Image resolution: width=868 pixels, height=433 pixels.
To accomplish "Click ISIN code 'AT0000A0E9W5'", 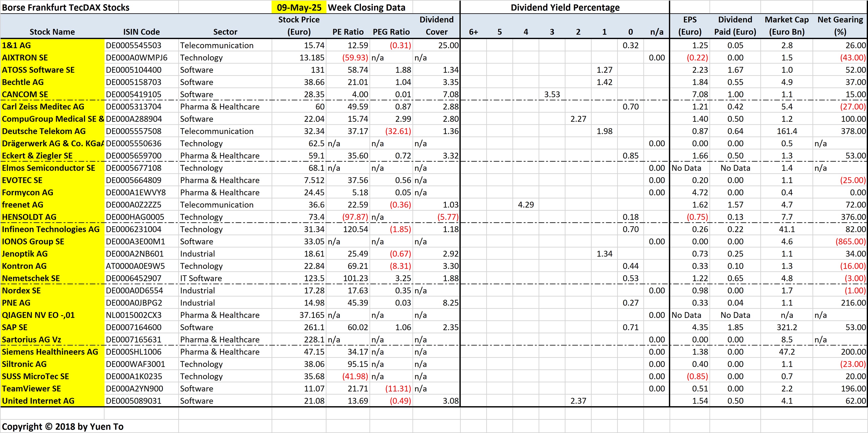I will click(x=135, y=266).
